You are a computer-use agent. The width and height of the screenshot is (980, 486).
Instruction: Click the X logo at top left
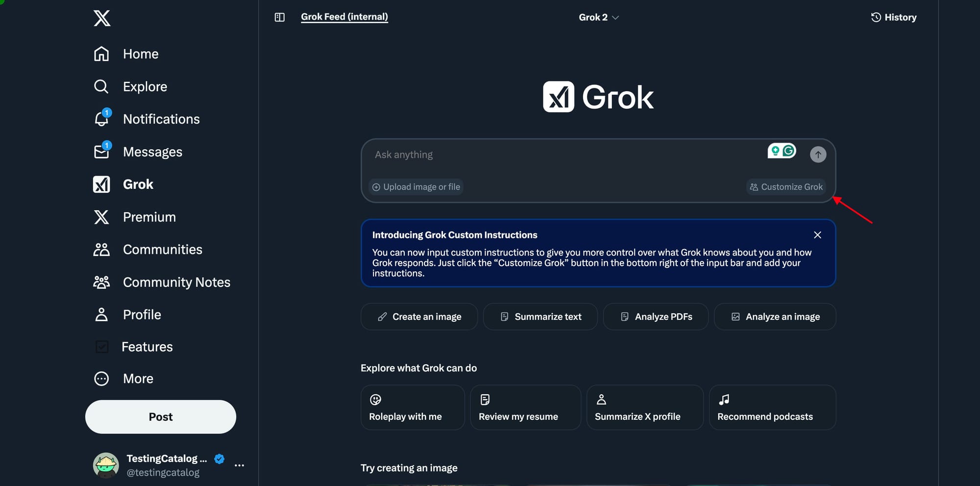pos(102,18)
